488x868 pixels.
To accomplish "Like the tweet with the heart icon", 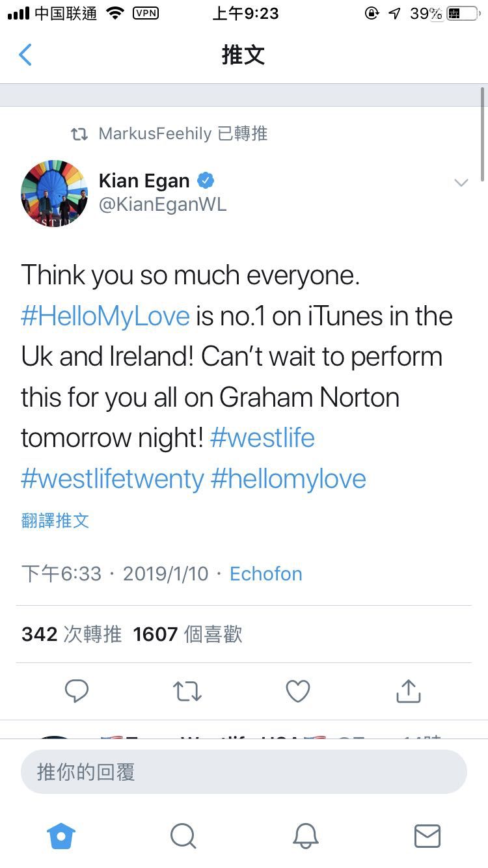I will click(x=298, y=691).
